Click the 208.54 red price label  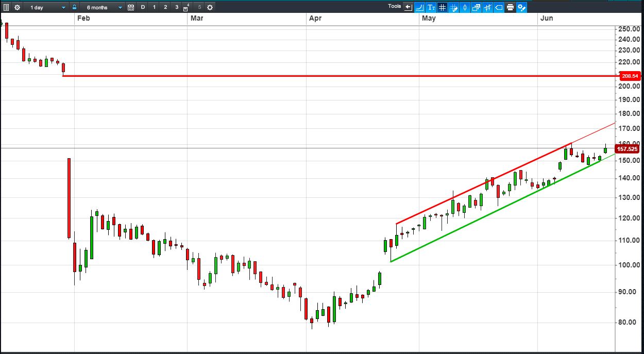(630, 76)
